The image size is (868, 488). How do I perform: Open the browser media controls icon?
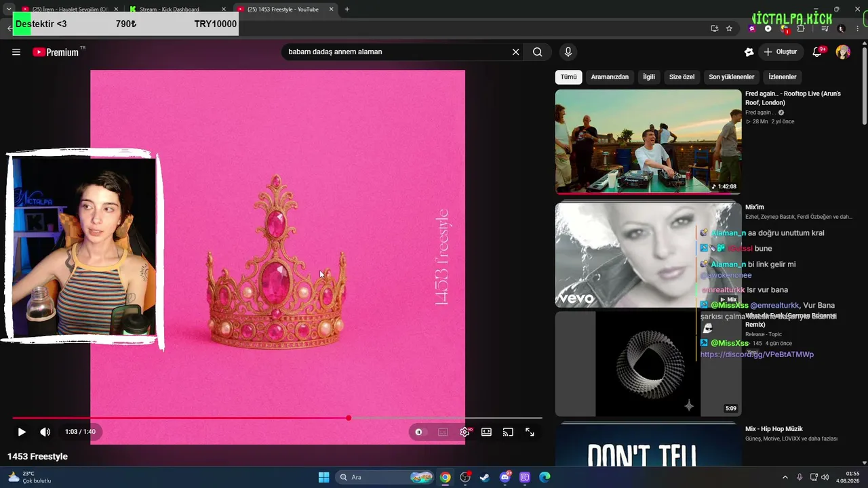point(825,28)
